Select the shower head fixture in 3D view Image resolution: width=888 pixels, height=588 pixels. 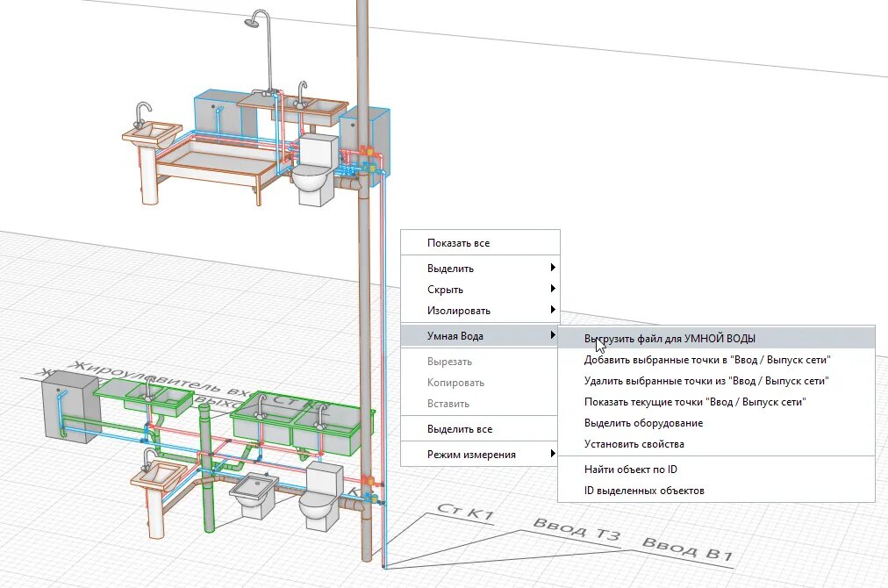[x=251, y=21]
